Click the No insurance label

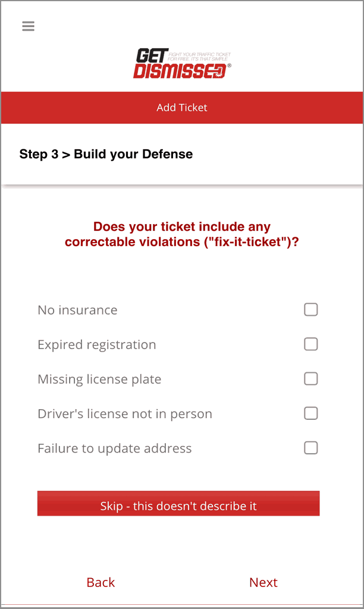(x=77, y=310)
